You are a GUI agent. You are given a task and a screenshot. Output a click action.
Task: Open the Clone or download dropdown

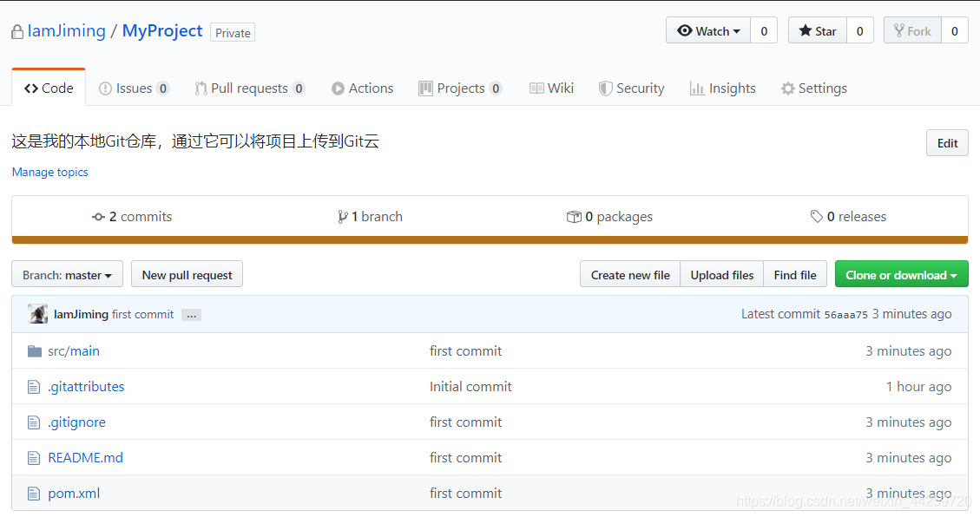(901, 273)
